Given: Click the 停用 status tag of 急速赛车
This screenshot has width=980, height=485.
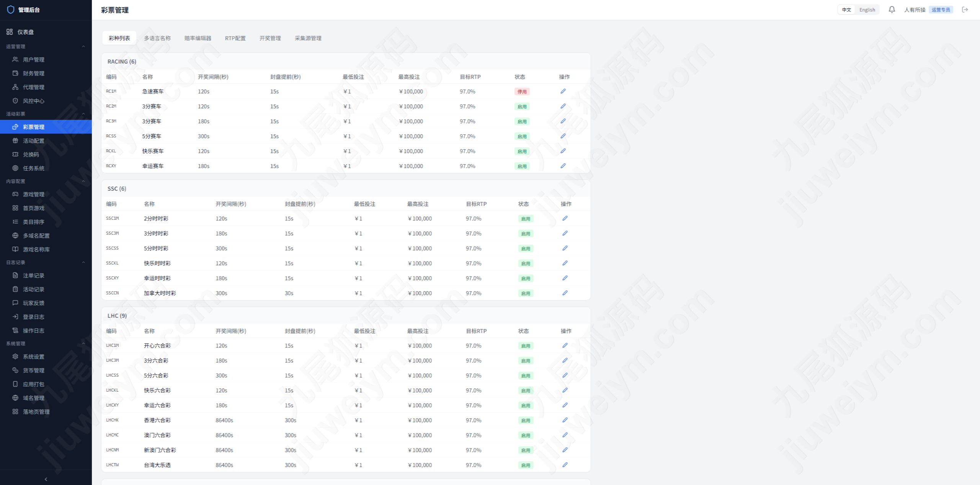Looking at the screenshot, I should tap(522, 91).
